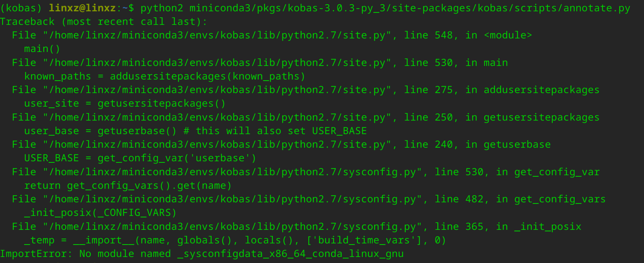
Task: Click the '# this will also set USER_BASE' comment
Action: 275,131
